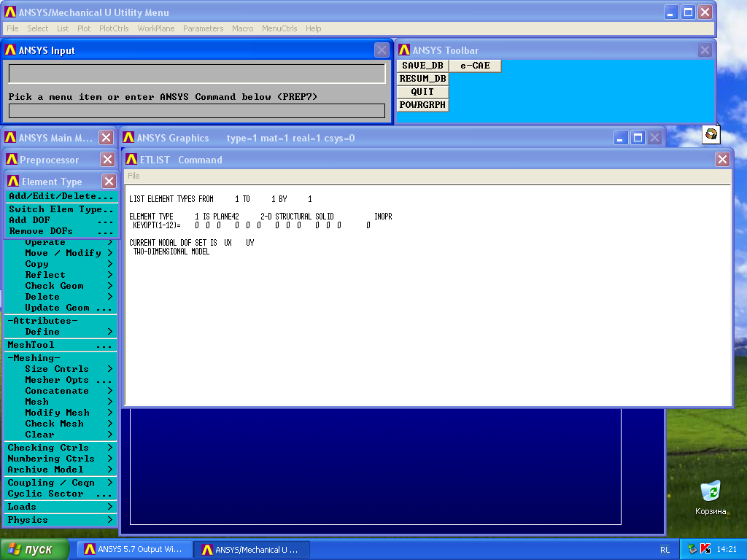Expand the Modify Mesh submenu

(x=61, y=413)
